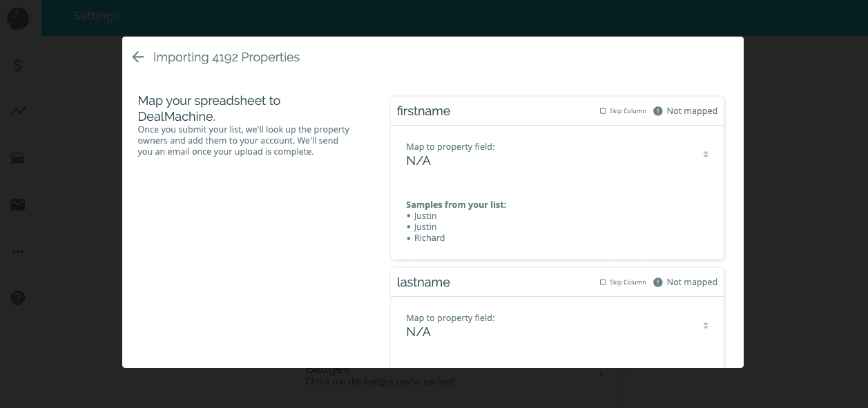868x408 pixels.
Task: Go back using the arrow beside Importing 4192 Properties
Action: (138, 57)
